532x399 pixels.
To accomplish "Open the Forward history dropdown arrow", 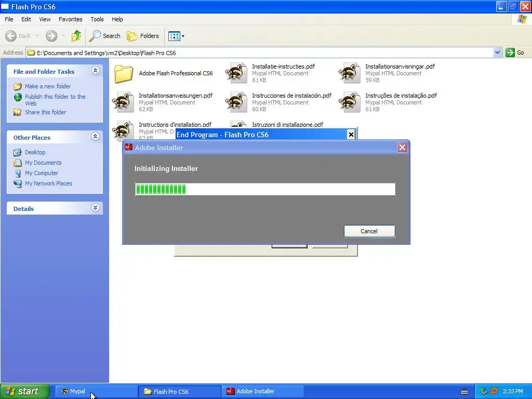I will [x=63, y=36].
